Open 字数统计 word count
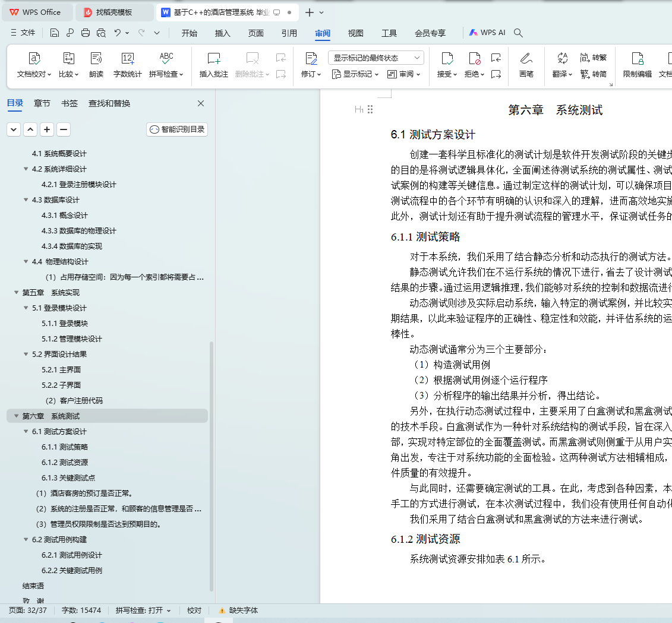Screen dimensions: 672x623 click(x=127, y=65)
